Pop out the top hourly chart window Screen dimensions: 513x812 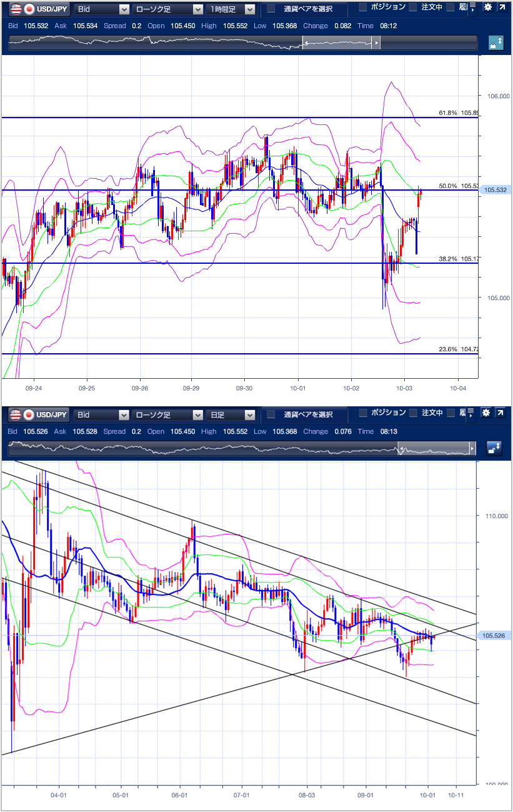pyautogui.click(x=501, y=8)
